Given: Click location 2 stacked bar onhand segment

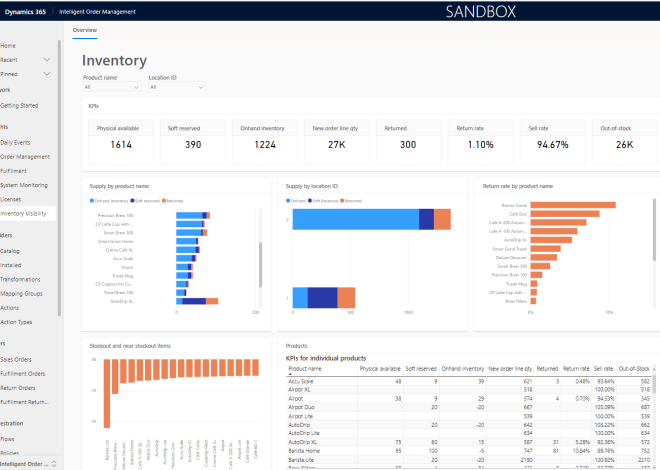Looking at the screenshot, I should [356, 219].
